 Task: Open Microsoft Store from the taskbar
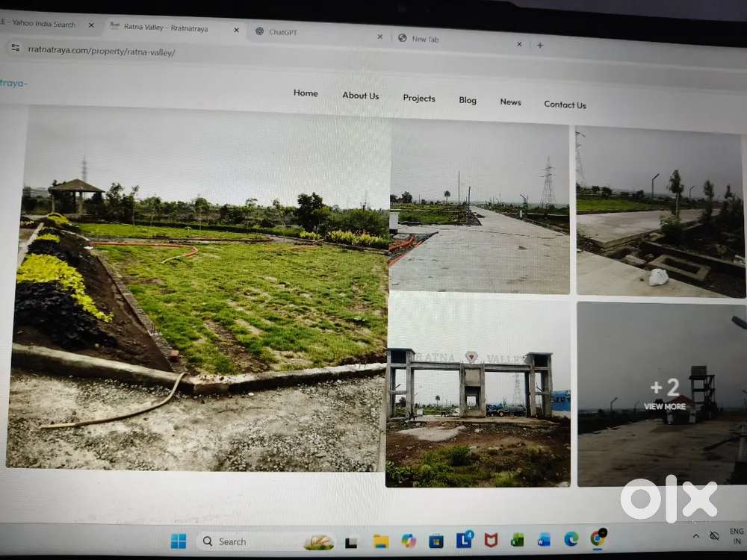click(436, 541)
